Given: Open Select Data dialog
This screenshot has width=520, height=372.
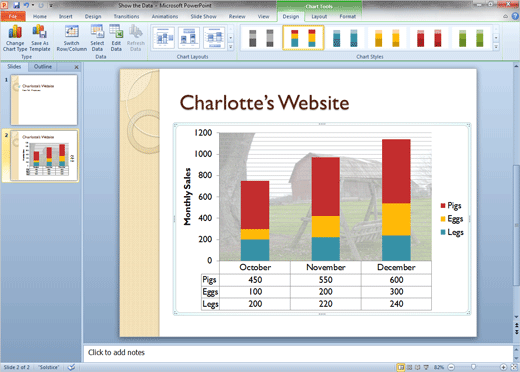Looking at the screenshot, I should (x=97, y=38).
